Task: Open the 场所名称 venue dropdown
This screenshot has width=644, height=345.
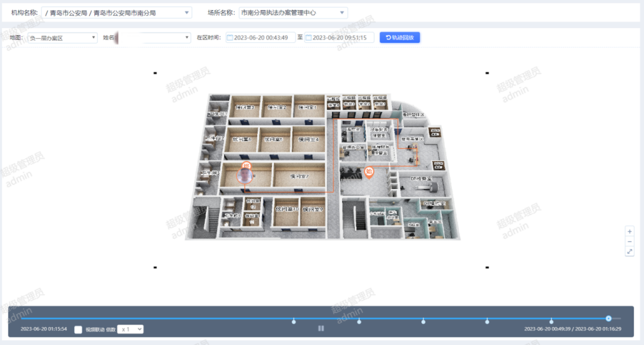Action: tap(293, 13)
